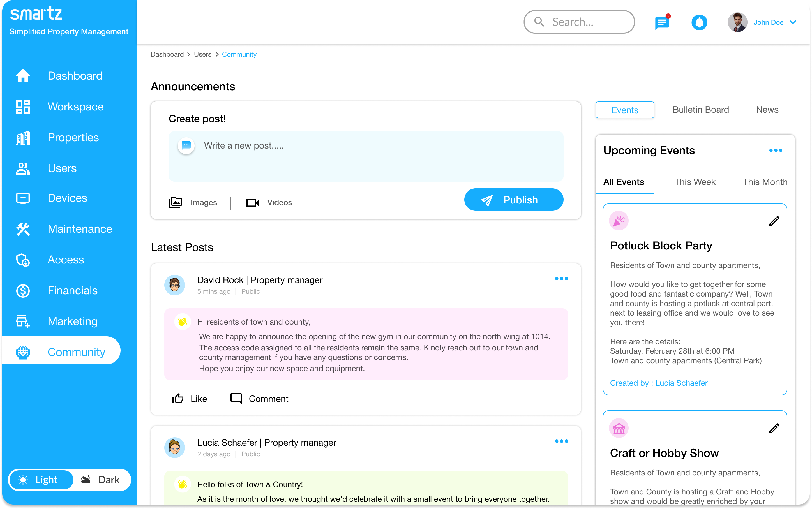This screenshot has width=812, height=509.
Task: Click the waving hand icon in David's post
Action: 183,322
